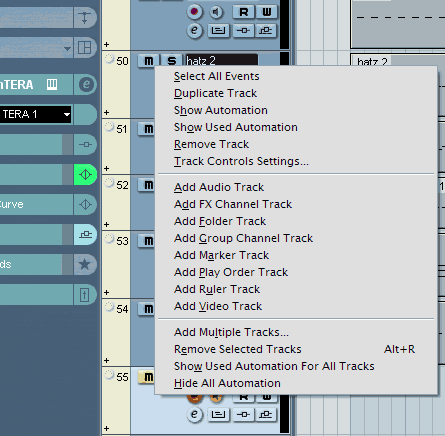Enable Read automation R above hatz 2
The height and width of the screenshot is (436, 445).
tap(244, 12)
